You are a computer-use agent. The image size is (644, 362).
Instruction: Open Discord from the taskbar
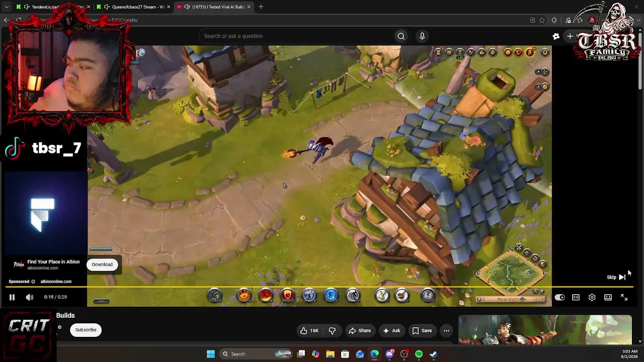tap(389, 354)
